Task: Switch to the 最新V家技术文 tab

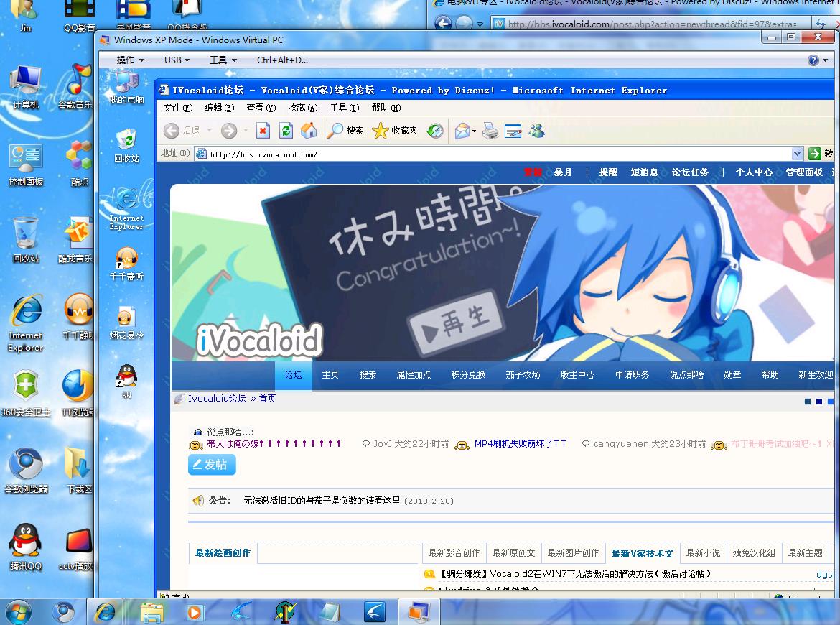Action: pyautogui.click(x=643, y=553)
